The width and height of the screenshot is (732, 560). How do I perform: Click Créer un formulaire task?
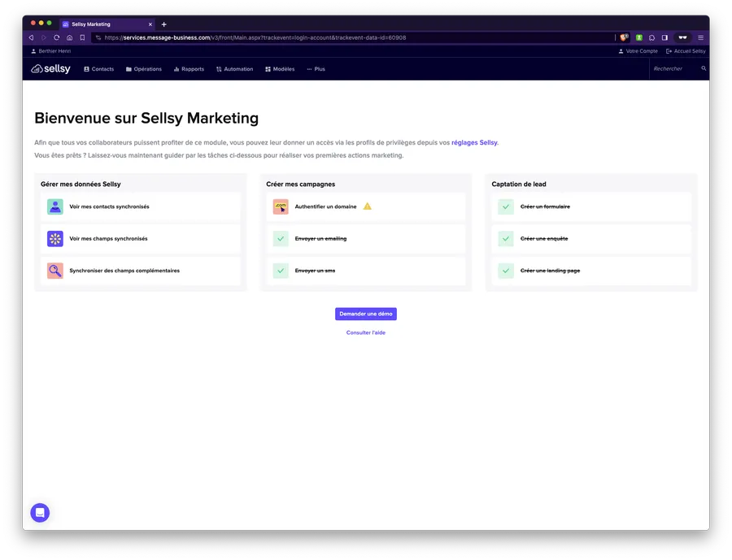(x=591, y=206)
